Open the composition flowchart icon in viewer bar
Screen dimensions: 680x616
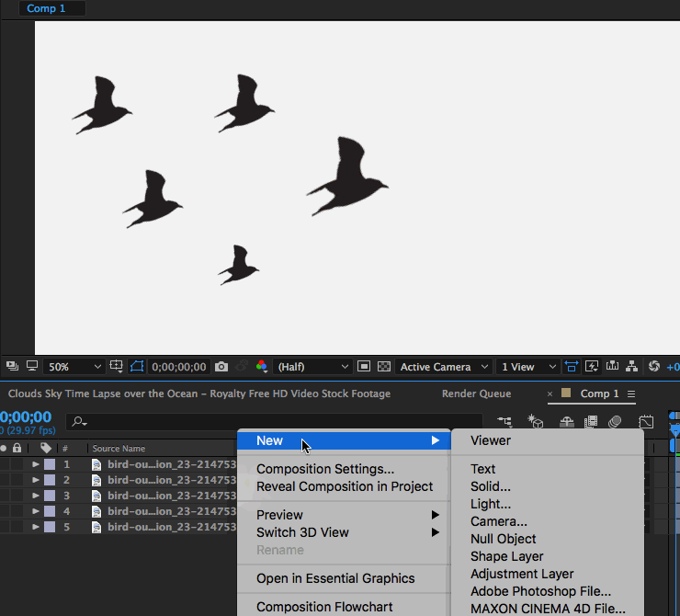pos(632,367)
